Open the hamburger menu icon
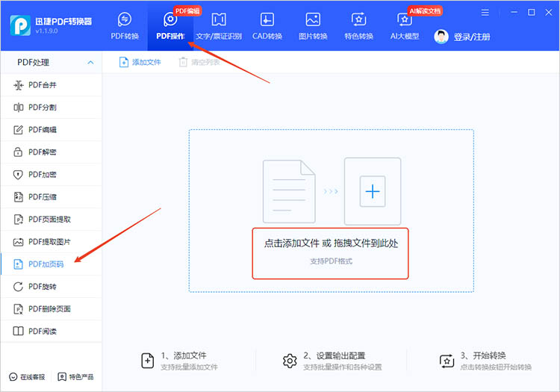The width and height of the screenshot is (560, 392). 485,13
